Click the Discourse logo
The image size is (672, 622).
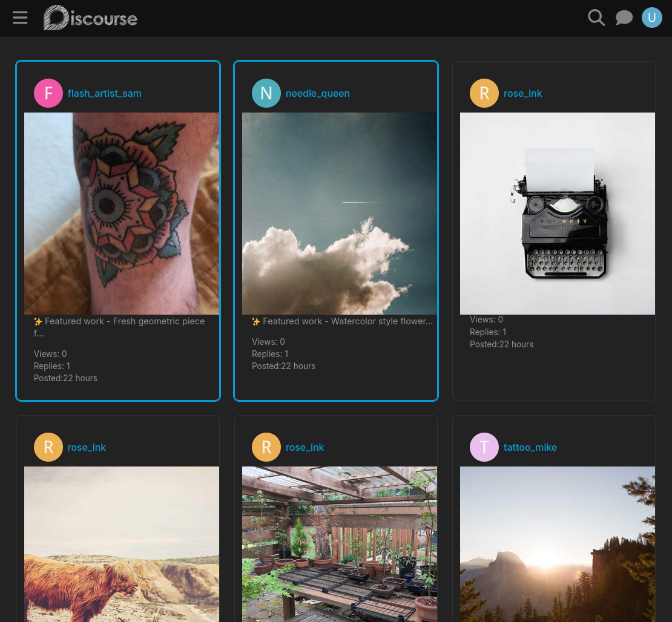(x=90, y=18)
